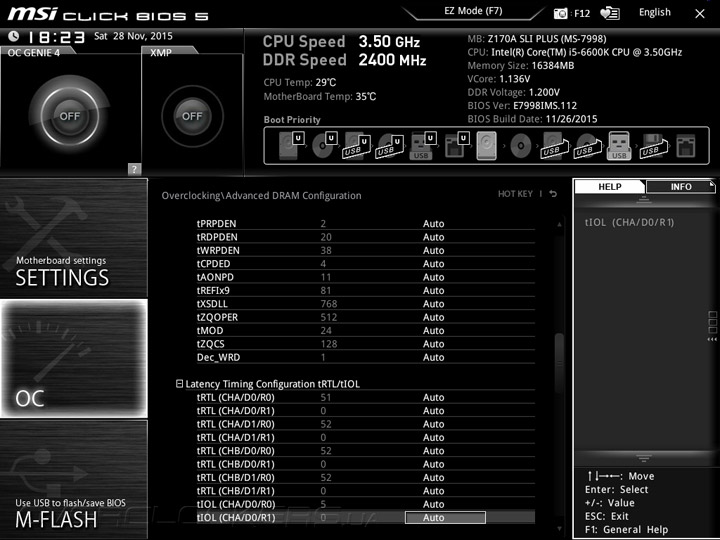Select the UEFI USB hard disk boot icon
Viewport: 720px width, 540px height.
357,146
